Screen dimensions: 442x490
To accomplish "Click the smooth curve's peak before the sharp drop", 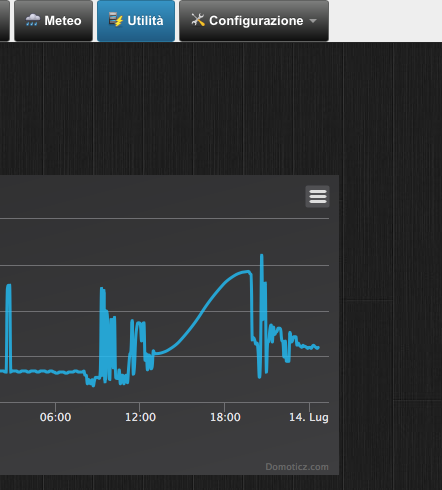I will point(247,272).
